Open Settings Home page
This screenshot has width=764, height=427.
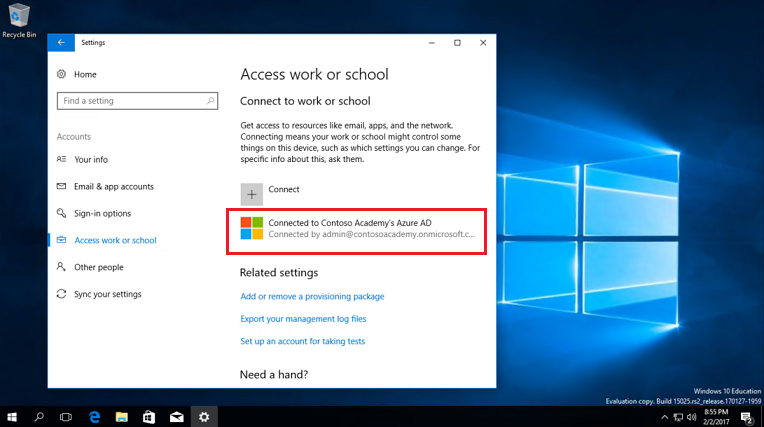[85, 74]
